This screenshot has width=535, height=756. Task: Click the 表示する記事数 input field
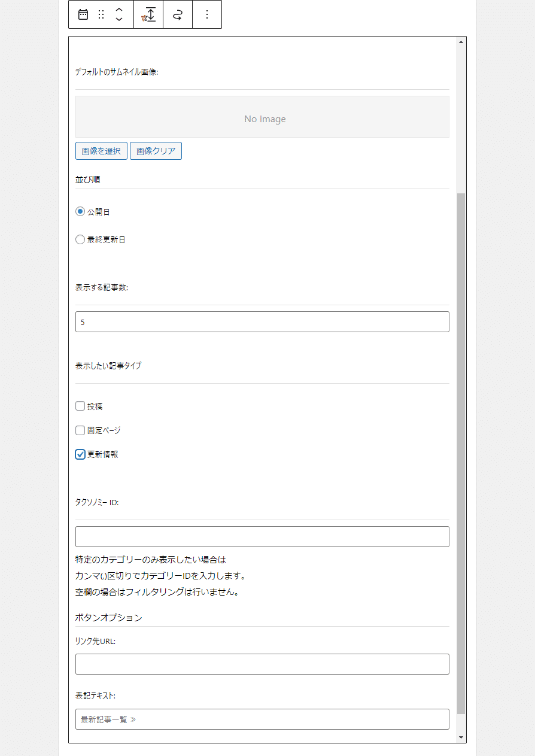click(x=262, y=321)
